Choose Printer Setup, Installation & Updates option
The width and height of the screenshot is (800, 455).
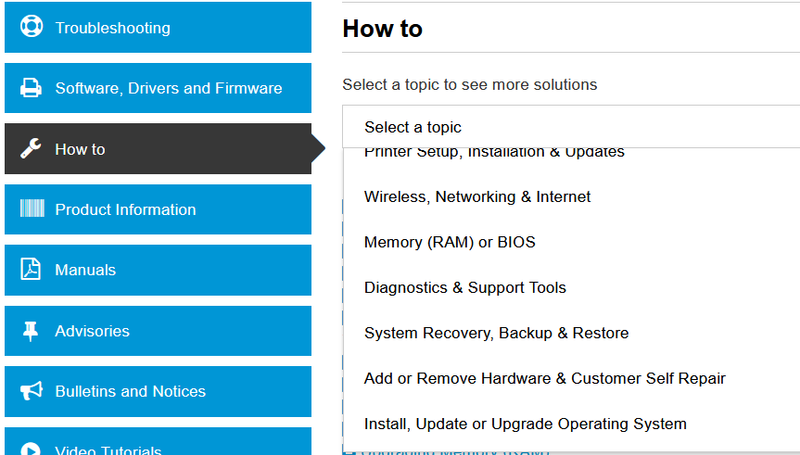(x=494, y=153)
